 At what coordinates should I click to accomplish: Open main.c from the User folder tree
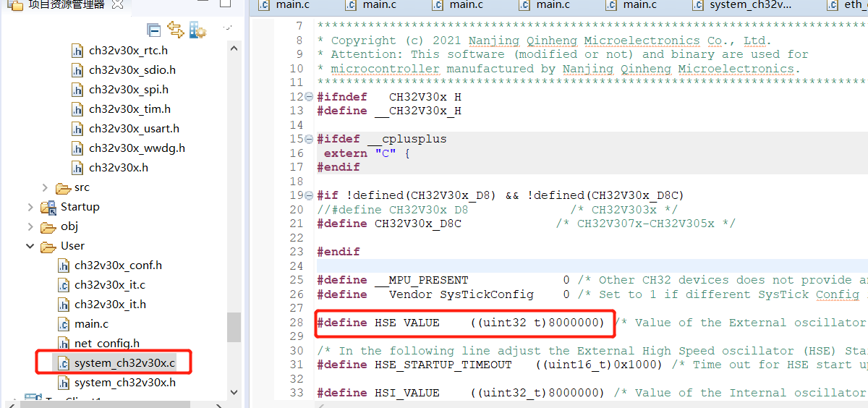(91, 324)
